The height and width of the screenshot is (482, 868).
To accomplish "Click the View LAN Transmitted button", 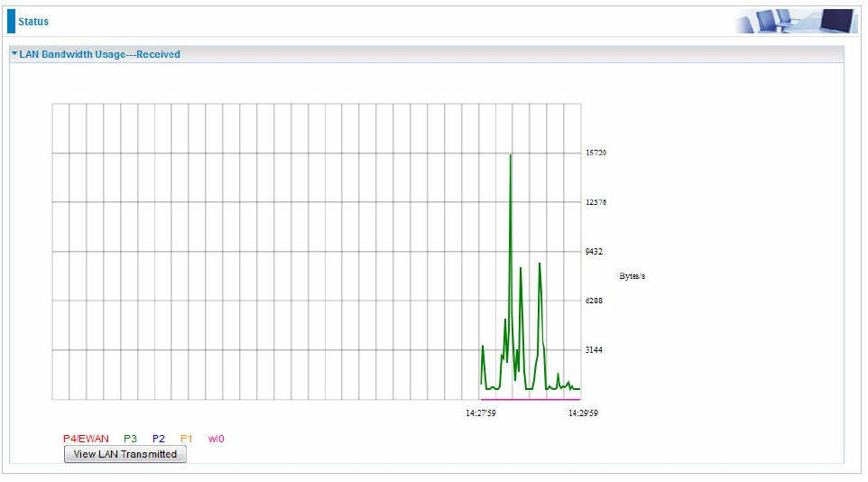I will pos(125,454).
